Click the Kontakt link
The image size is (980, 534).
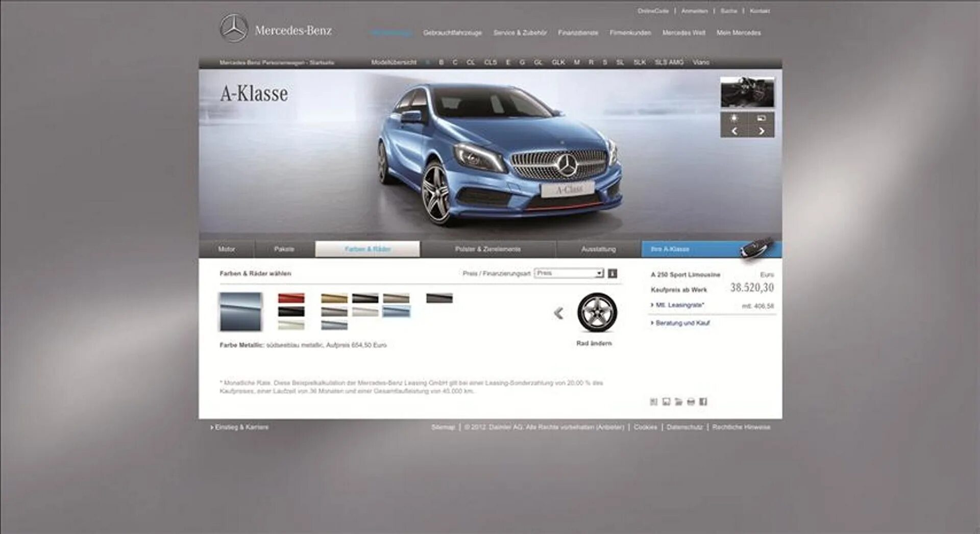click(759, 11)
